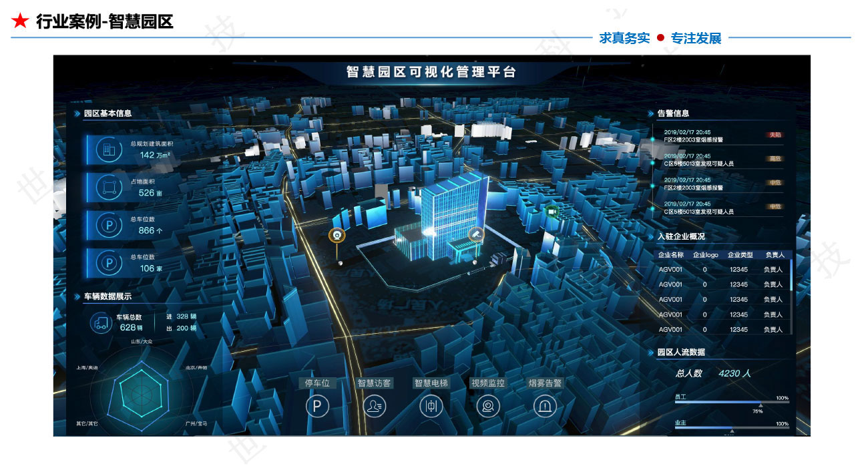868x474 pixels.
Task: Open the 智慧访客 visitor icon
Action: (374, 406)
